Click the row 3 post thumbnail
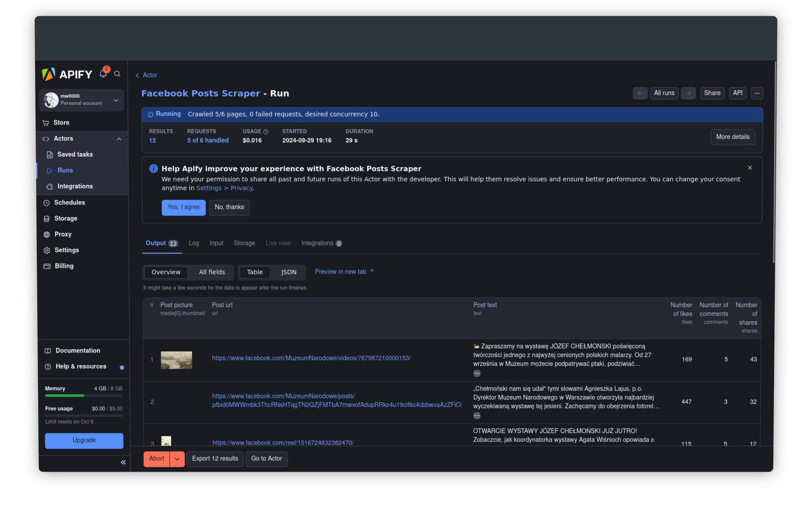Viewport: 812px width, 508px height. pyautogui.click(x=166, y=441)
